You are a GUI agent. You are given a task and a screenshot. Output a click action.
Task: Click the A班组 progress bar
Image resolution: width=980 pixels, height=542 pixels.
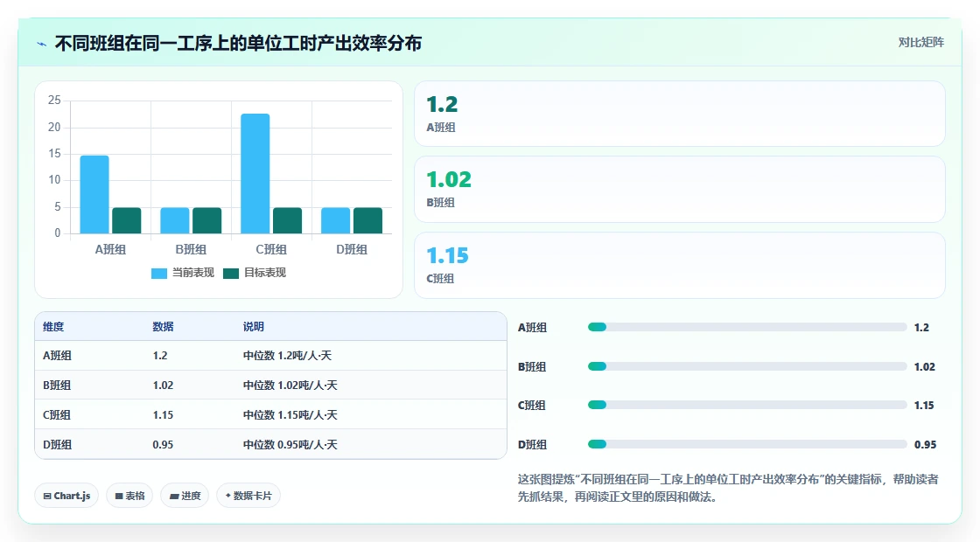747,327
